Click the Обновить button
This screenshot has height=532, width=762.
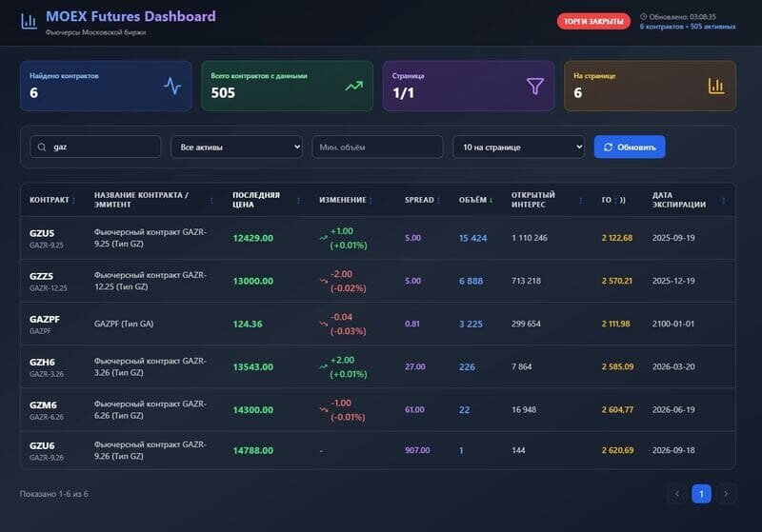click(630, 147)
